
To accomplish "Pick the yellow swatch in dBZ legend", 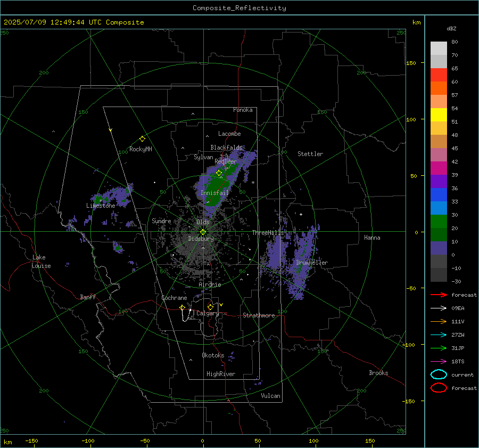I will point(439,115).
